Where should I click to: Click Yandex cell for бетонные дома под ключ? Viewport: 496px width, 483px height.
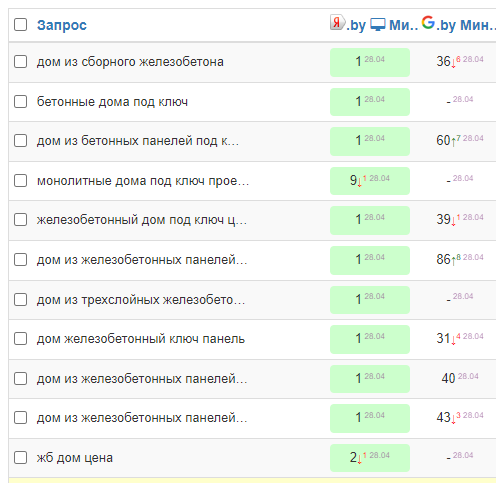coord(370,102)
